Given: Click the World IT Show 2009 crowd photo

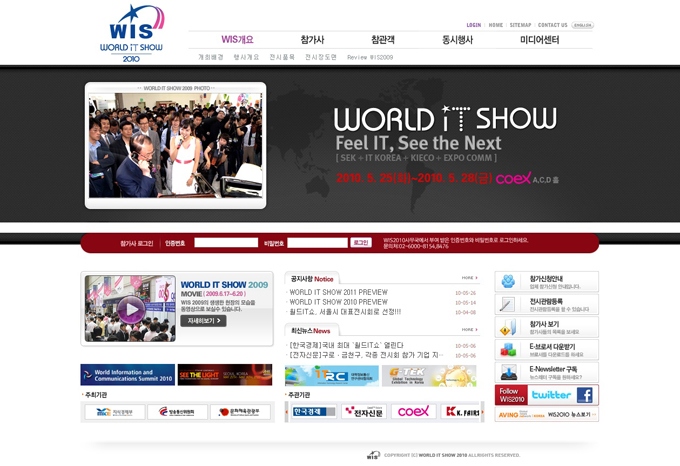Looking at the screenshot, I should pos(176,145).
